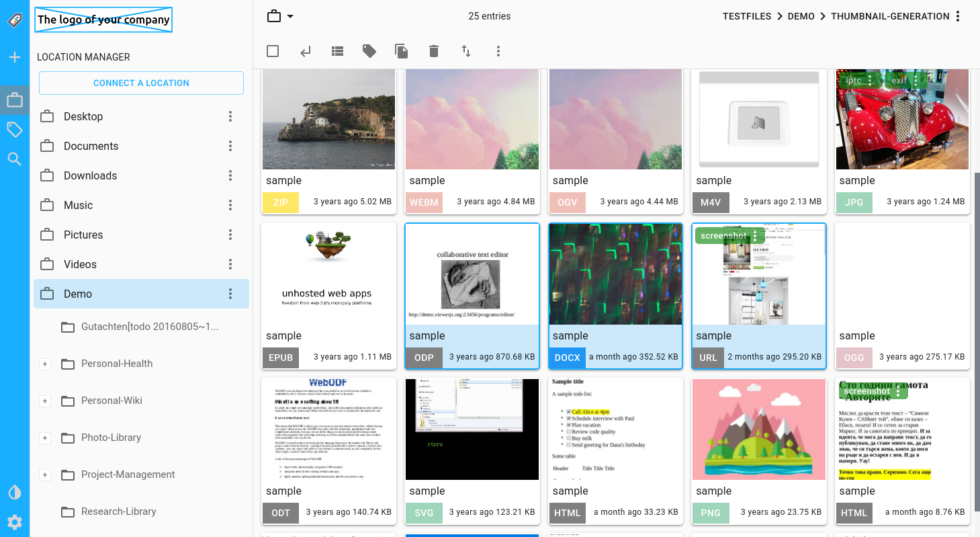Switch to list view in the toolbar
This screenshot has width=980, height=537.
[x=337, y=50]
